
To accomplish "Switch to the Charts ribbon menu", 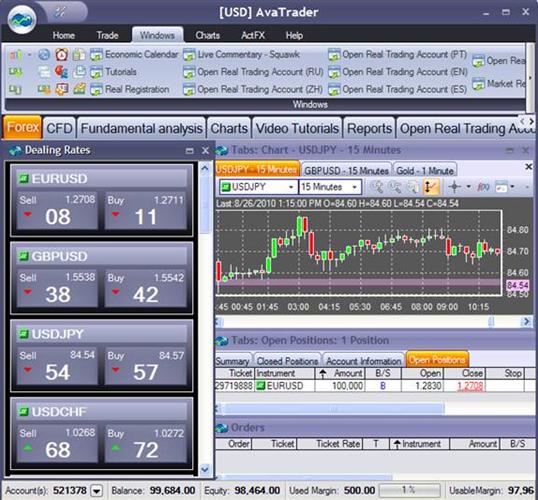I will [x=207, y=35].
